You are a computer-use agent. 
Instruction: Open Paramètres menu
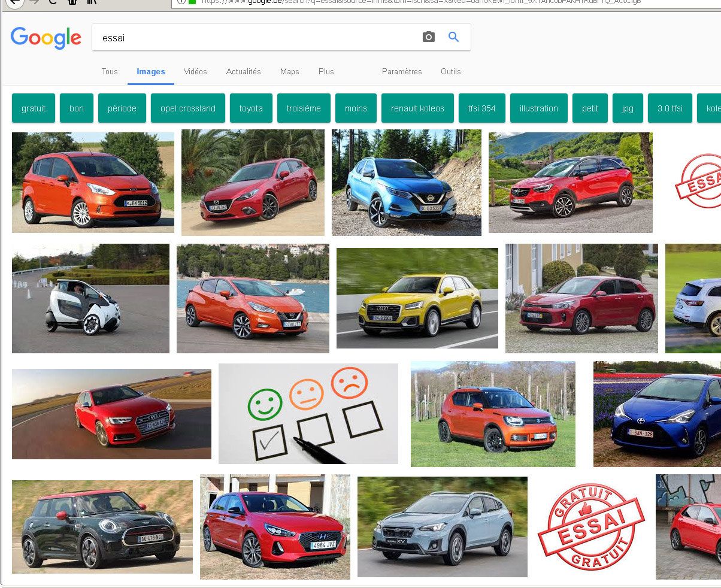(x=402, y=71)
